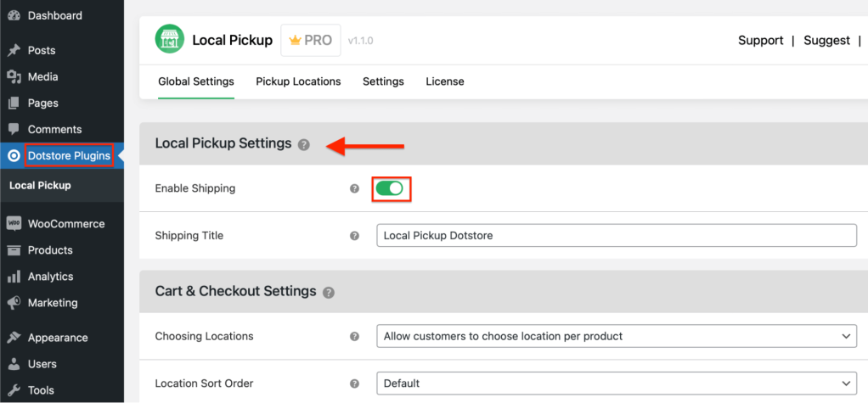
Task: Select the Settings tab
Action: pos(383,81)
